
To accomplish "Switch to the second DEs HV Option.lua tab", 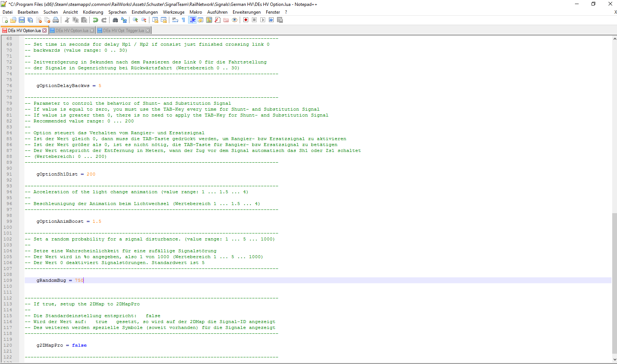I will point(72,31).
